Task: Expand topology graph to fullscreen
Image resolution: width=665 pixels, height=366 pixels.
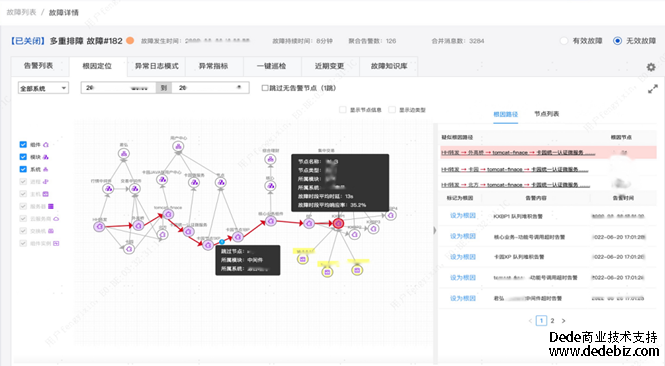Action: tap(653, 89)
